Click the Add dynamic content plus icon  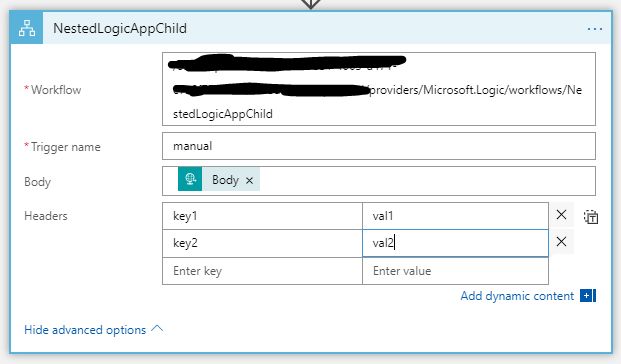tap(588, 295)
